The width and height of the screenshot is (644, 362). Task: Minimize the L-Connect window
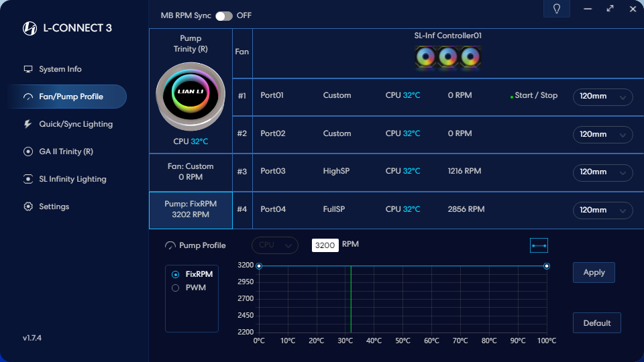point(588,9)
